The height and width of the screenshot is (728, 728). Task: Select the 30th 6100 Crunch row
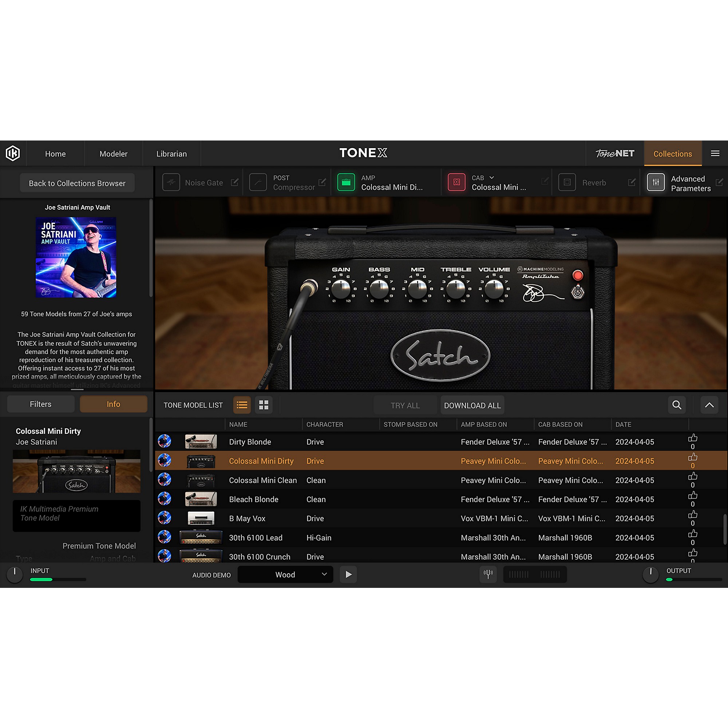coord(441,555)
